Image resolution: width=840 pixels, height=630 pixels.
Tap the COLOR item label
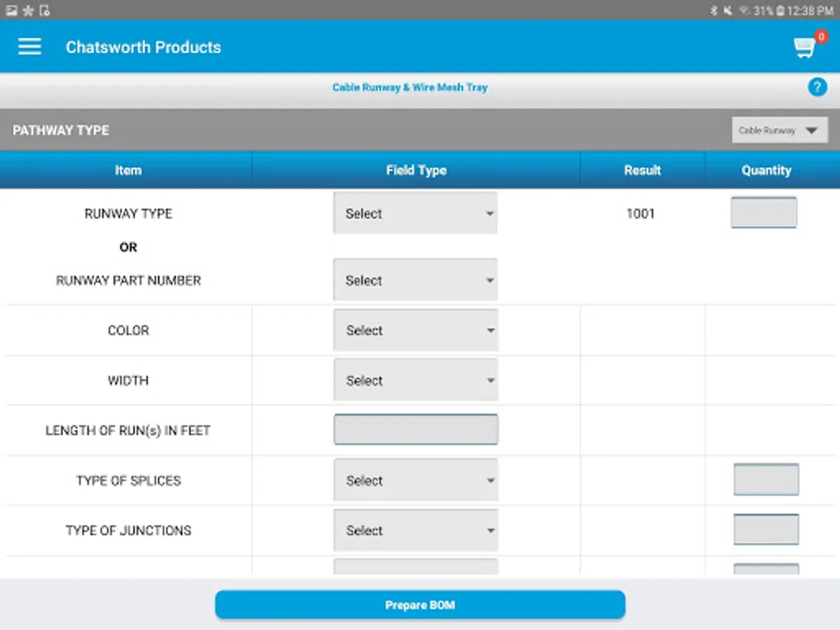click(128, 330)
